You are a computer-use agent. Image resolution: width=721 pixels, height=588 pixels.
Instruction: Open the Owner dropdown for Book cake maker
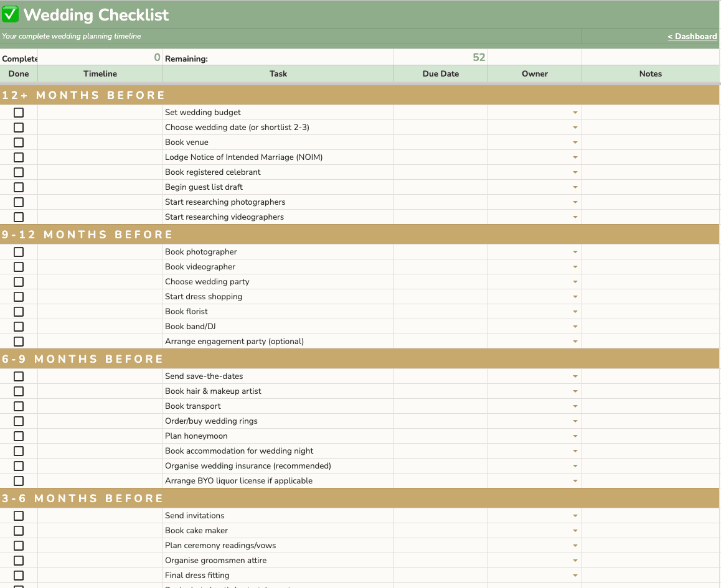click(x=575, y=531)
